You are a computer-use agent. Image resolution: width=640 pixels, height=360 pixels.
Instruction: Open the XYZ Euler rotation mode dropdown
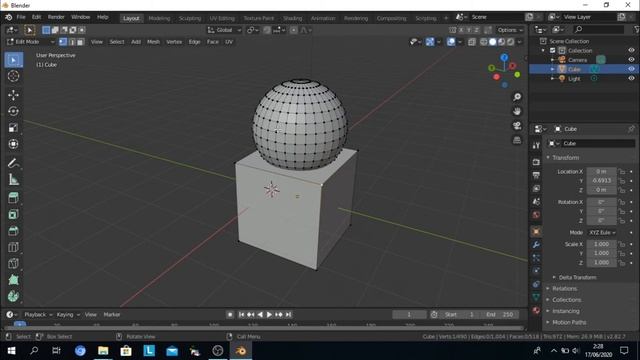(602, 233)
